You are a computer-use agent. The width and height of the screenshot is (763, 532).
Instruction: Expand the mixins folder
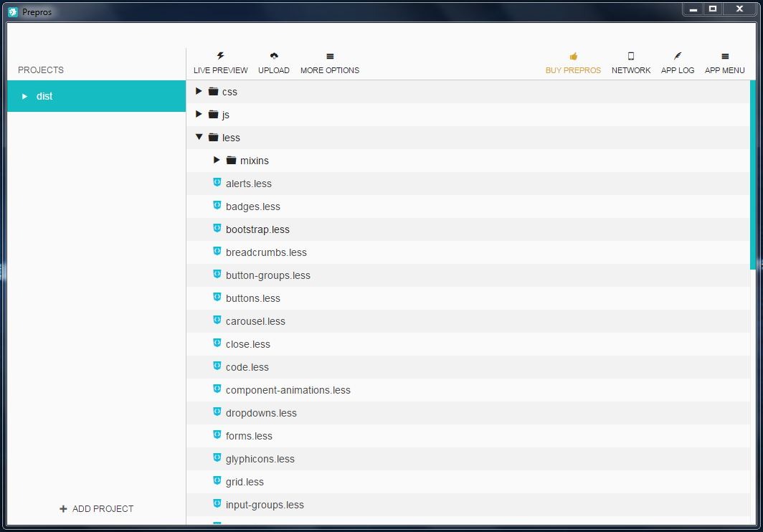pos(217,160)
